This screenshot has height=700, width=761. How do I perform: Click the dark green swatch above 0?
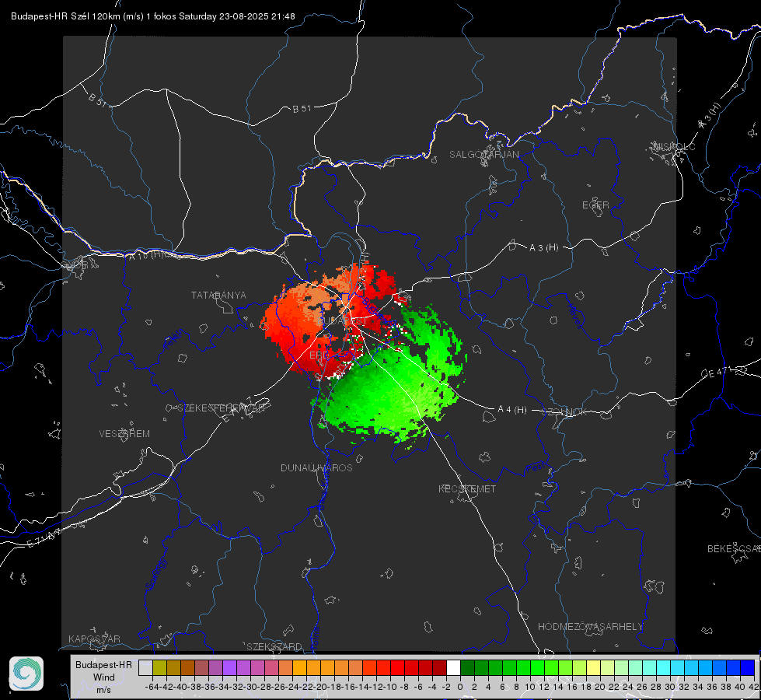click(x=467, y=667)
